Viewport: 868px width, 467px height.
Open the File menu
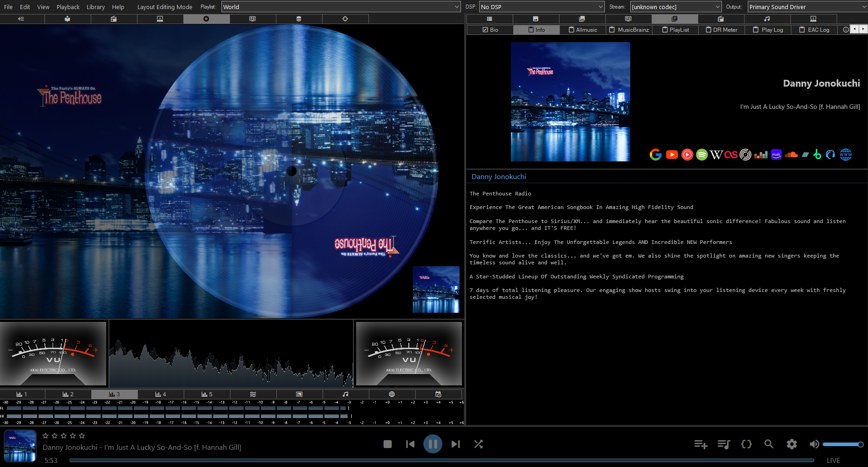pos(8,7)
